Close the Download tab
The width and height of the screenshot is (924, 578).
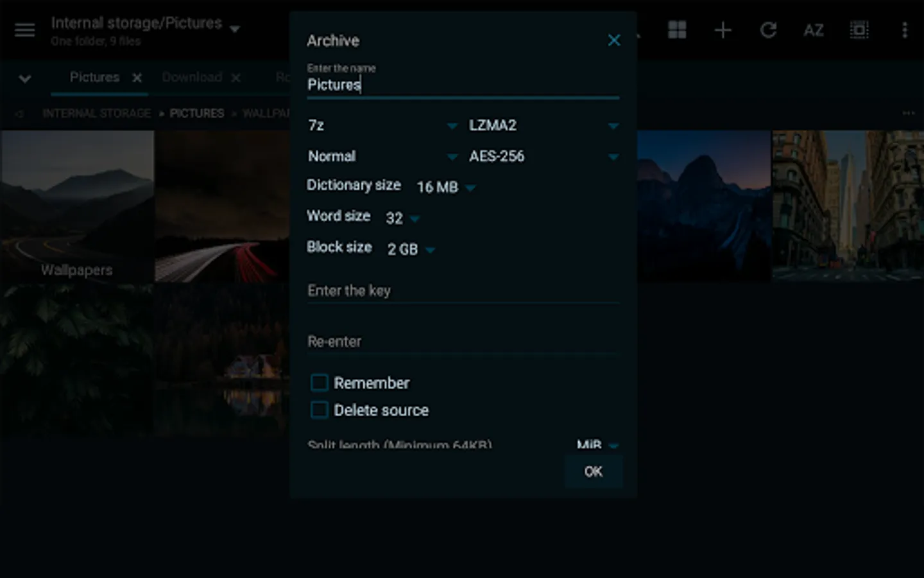[236, 78]
